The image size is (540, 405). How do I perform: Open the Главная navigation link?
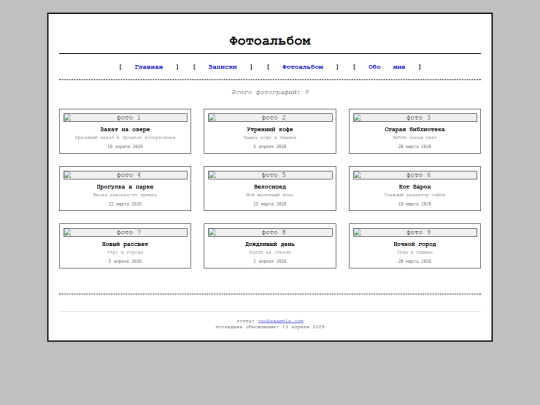pyautogui.click(x=149, y=67)
